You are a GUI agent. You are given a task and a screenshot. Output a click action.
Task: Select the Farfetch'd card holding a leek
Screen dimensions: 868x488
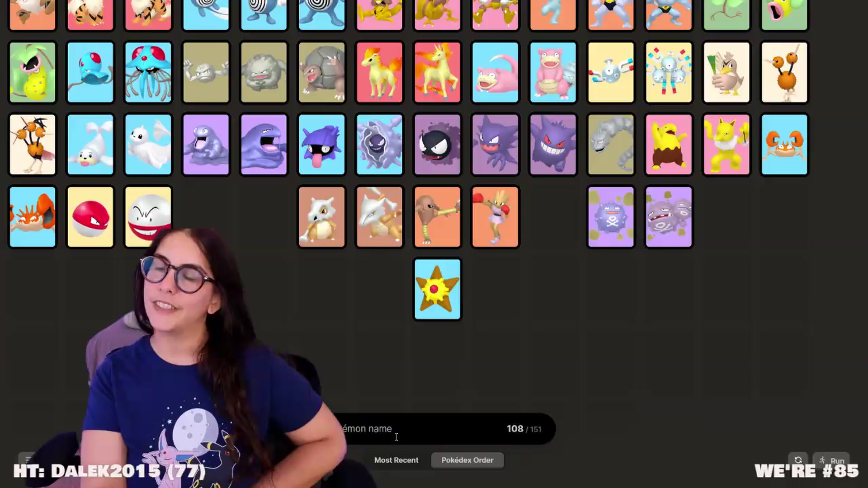coord(727,72)
